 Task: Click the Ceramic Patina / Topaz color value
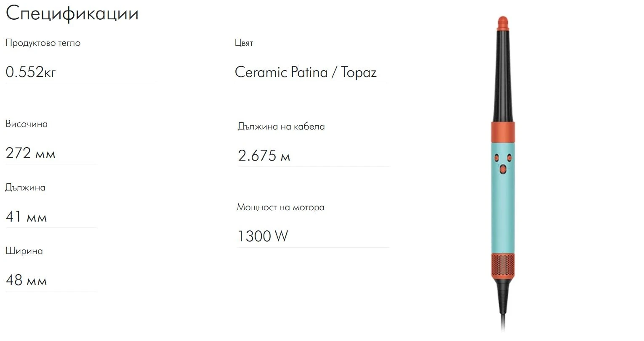click(x=306, y=72)
